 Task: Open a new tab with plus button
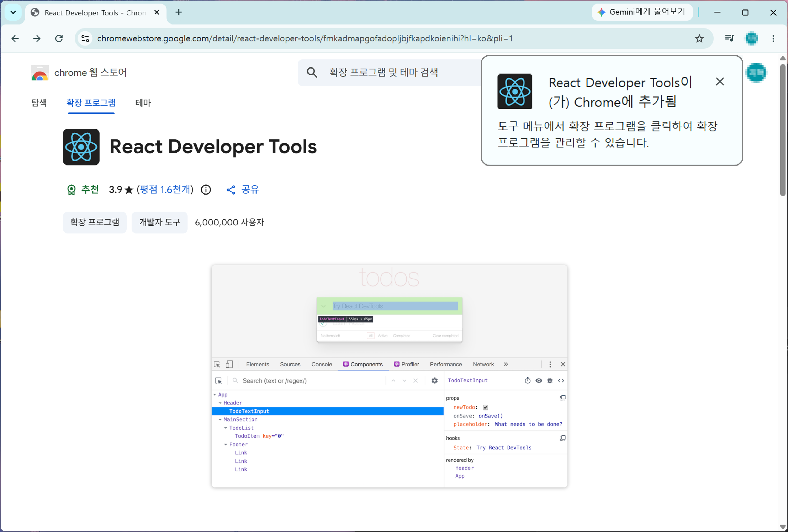click(179, 12)
